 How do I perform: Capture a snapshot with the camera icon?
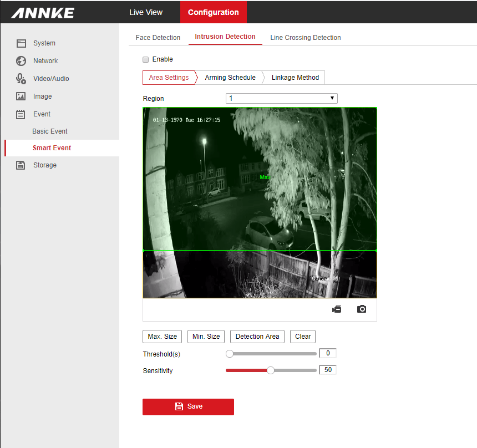click(x=362, y=309)
